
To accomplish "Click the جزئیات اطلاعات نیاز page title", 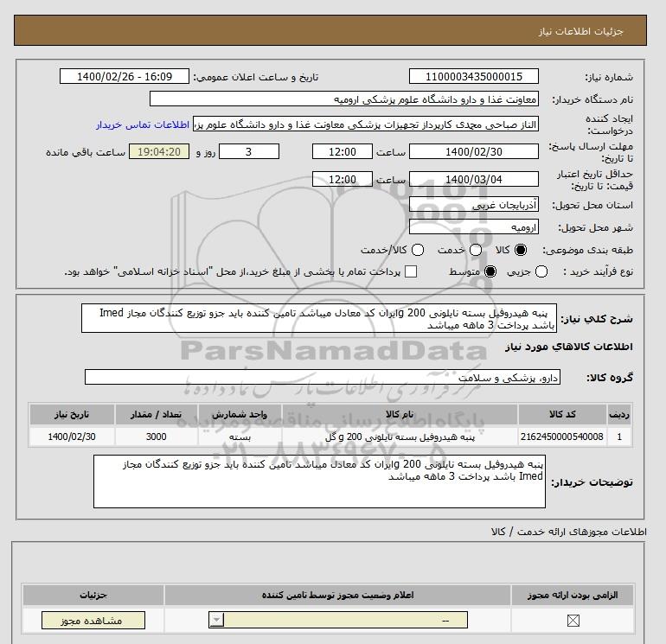I will point(580,31).
